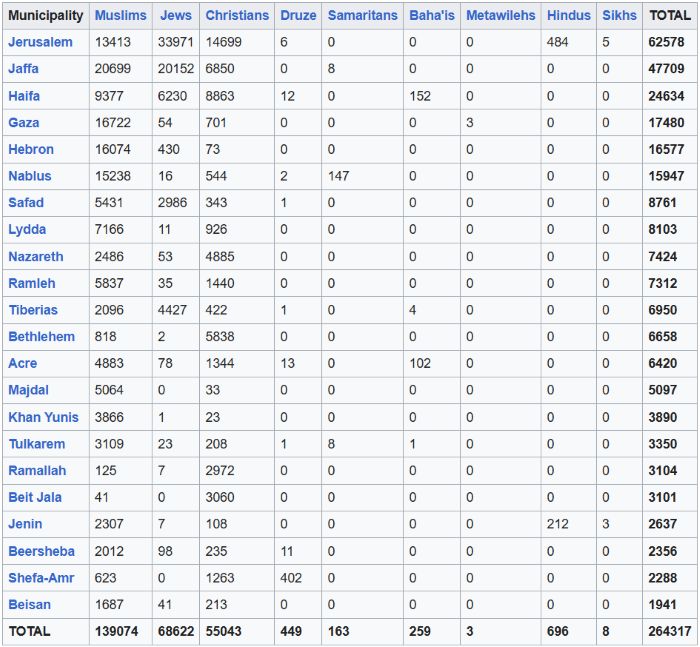The image size is (700, 647).
Task: Select Nablus's Samaritans value 147
Action: pyautogui.click(x=338, y=176)
